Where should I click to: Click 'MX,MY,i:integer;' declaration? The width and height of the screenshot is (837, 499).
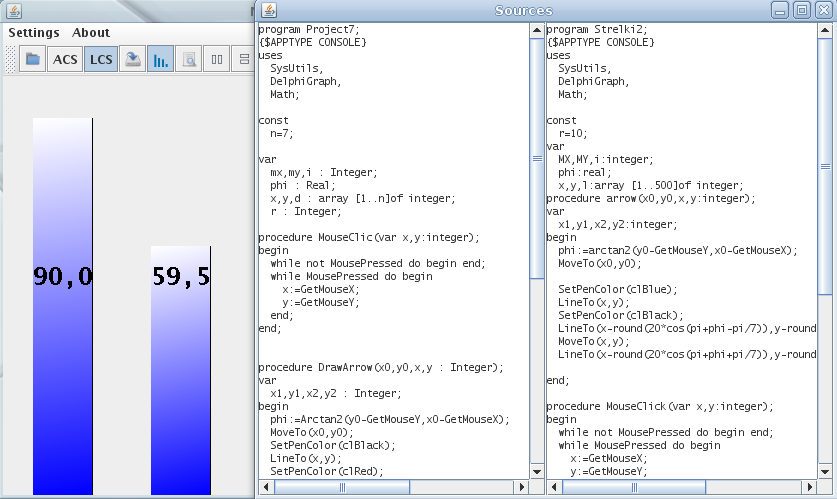pyautogui.click(x=605, y=160)
